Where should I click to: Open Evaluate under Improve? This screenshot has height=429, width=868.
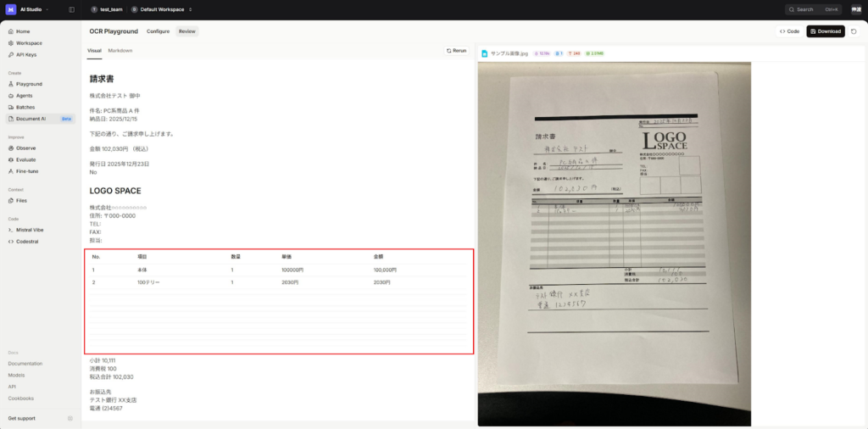coord(25,160)
